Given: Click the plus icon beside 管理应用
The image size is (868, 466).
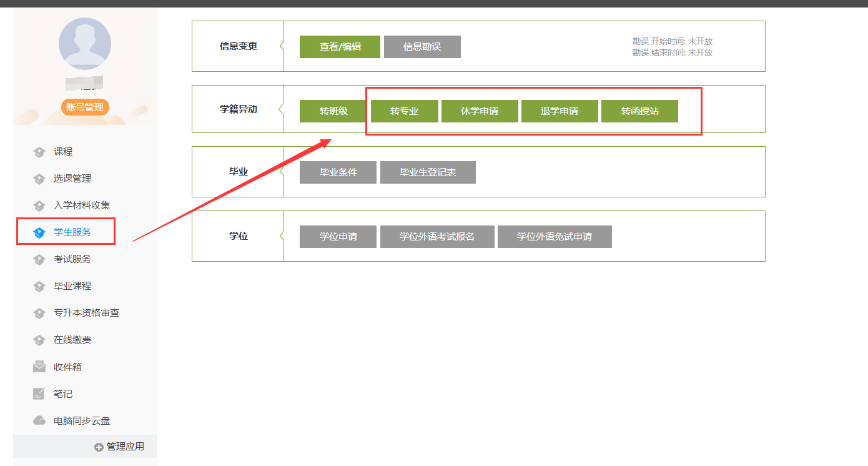Looking at the screenshot, I should [x=99, y=447].
